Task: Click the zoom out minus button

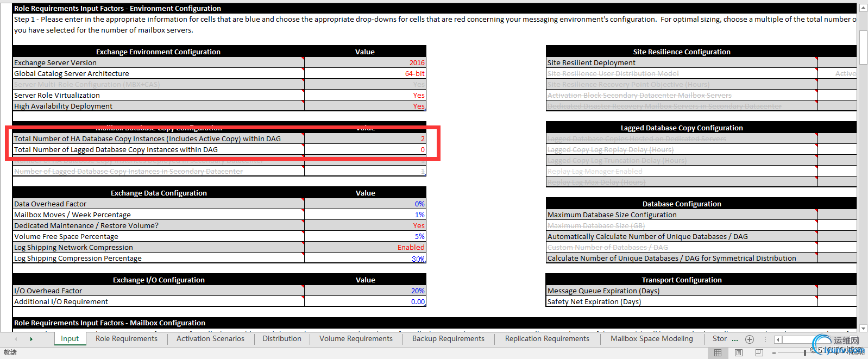Action: pyautogui.click(x=774, y=352)
